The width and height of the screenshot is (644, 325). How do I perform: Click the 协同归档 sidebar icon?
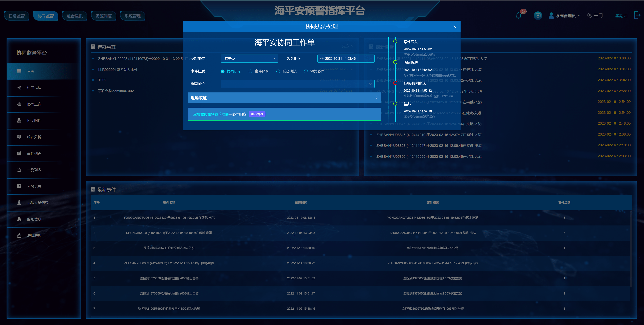point(19,120)
